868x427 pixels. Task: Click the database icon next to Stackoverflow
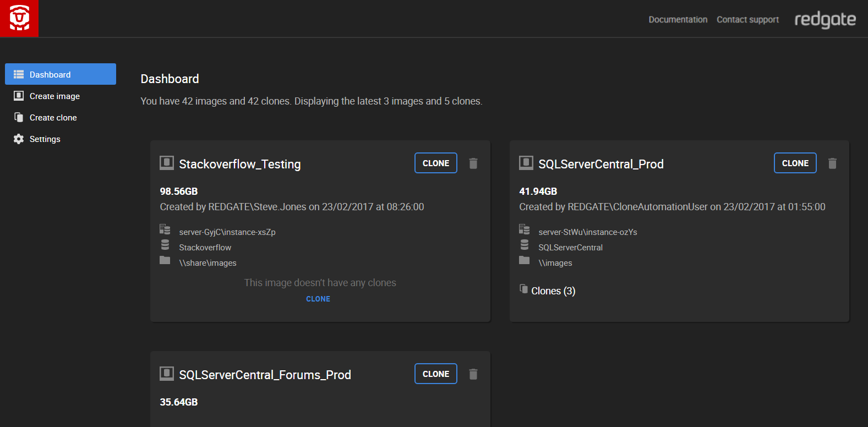click(165, 244)
